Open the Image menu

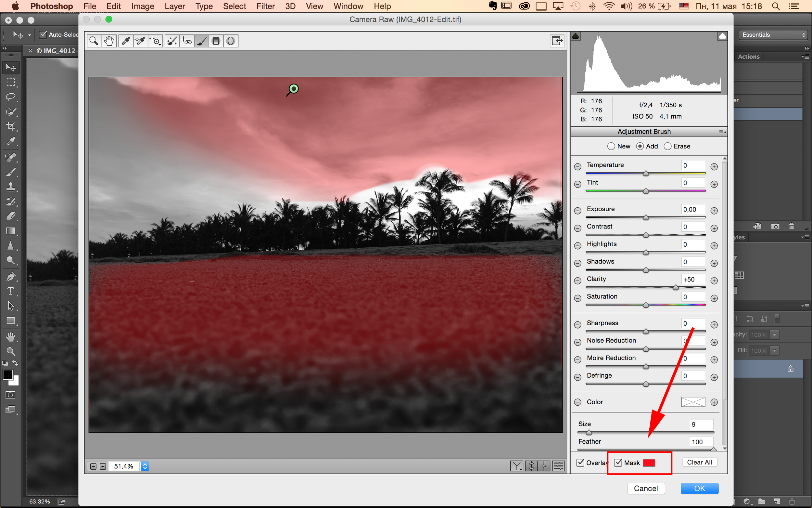pos(142,6)
